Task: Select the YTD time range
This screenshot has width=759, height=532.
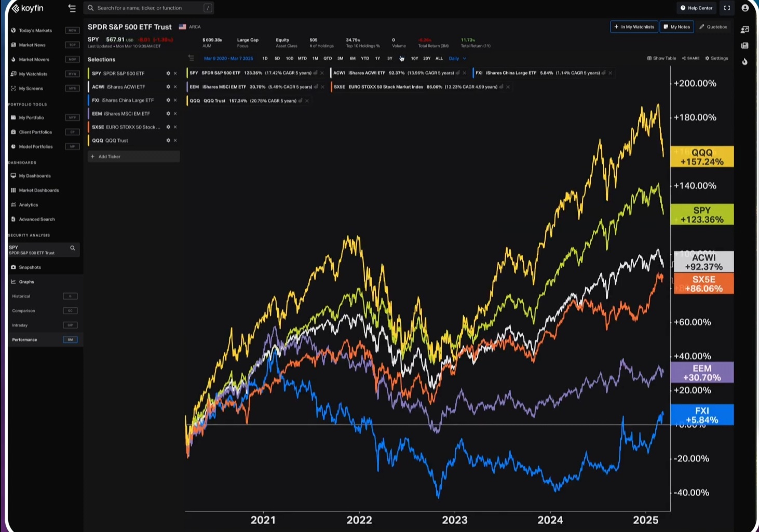Action: pos(365,59)
